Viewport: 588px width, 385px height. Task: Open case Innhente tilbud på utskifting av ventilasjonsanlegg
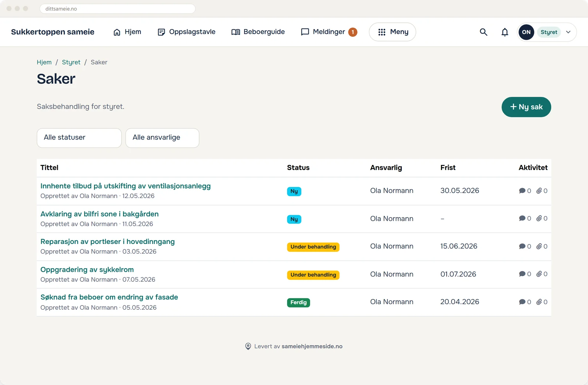coord(125,186)
